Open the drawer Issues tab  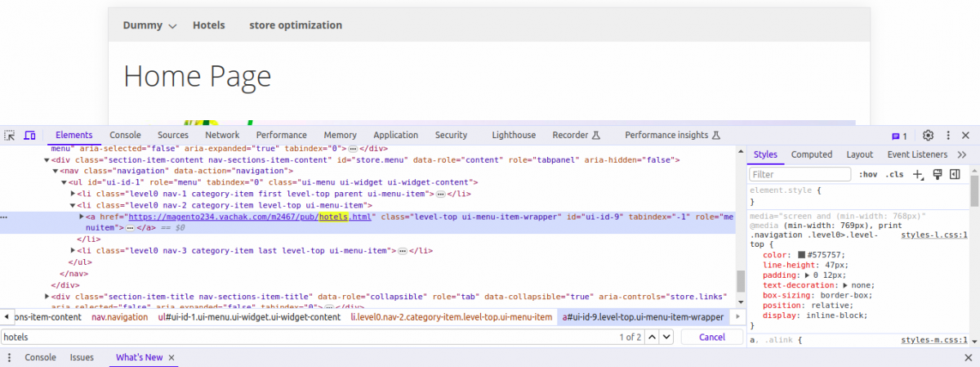point(82,357)
